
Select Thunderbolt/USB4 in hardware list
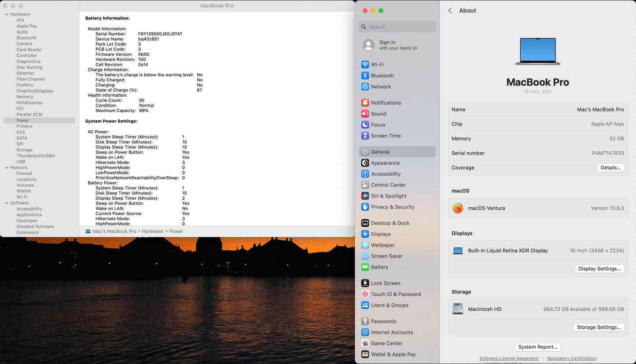[x=35, y=156]
